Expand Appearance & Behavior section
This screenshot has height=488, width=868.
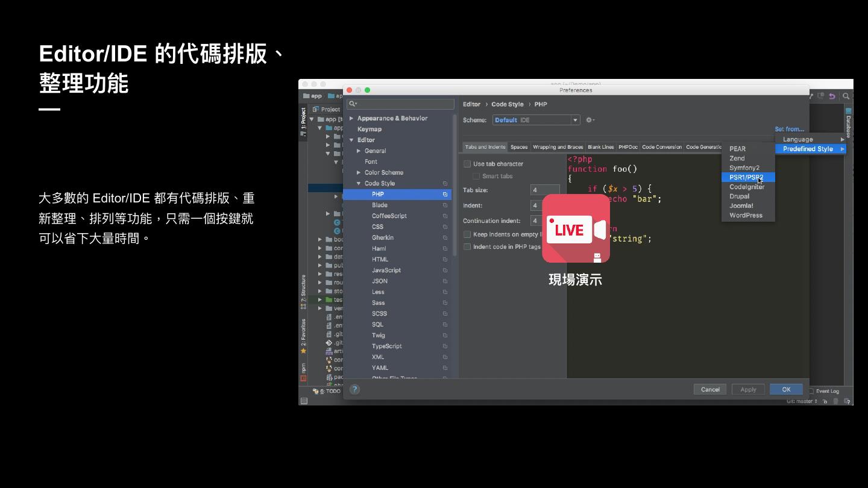pyautogui.click(x=352, y=118)
